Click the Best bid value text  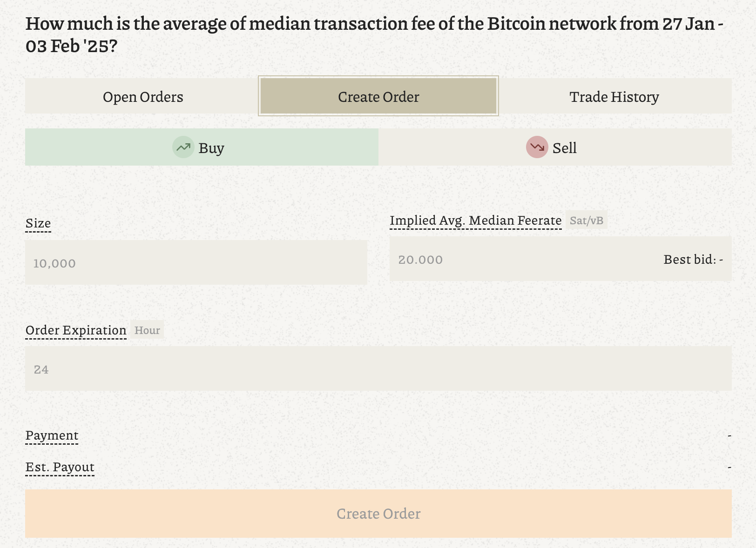point(693,259)
